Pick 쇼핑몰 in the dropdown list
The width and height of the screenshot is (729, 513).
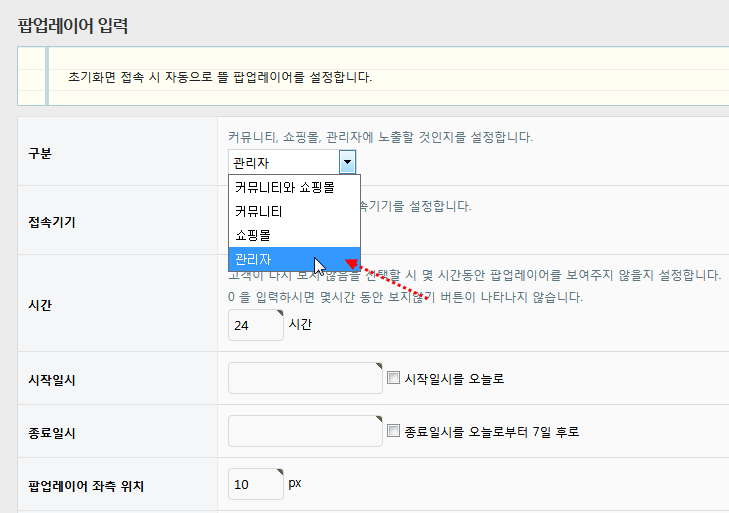294,235
